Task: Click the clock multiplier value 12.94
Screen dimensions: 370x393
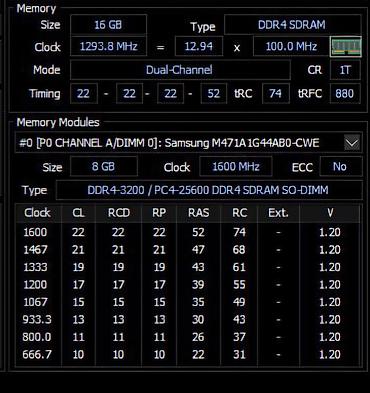Action: 199,46
